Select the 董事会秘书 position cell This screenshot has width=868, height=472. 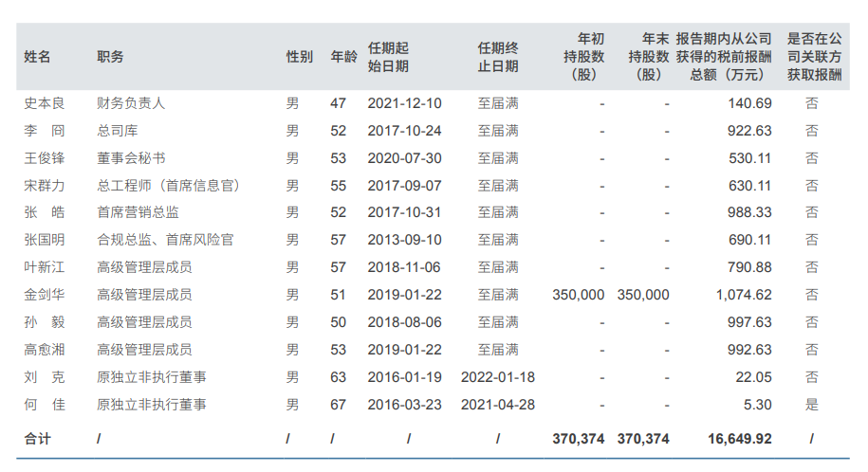131,158
